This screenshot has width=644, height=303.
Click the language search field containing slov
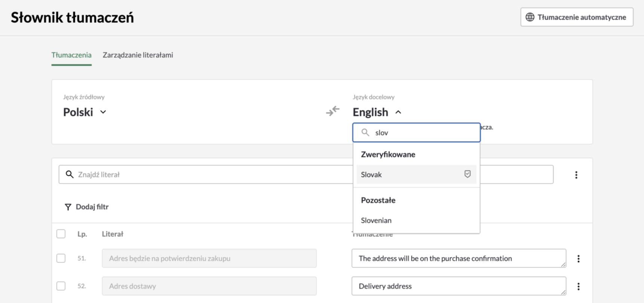[423, 133]
